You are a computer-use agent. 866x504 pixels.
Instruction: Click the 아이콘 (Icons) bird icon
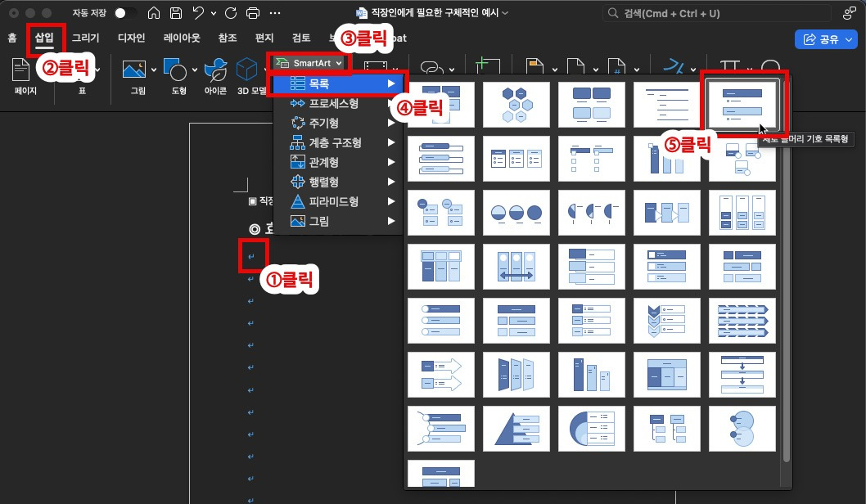click(215, 70)
